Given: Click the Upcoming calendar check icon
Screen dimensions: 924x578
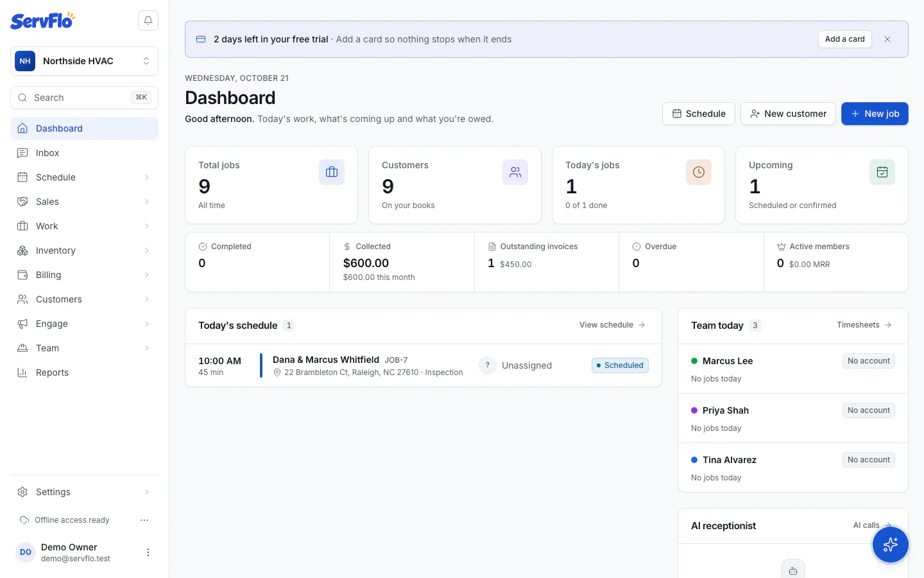Looking at the screenshot, I should [x=882, y=172].
